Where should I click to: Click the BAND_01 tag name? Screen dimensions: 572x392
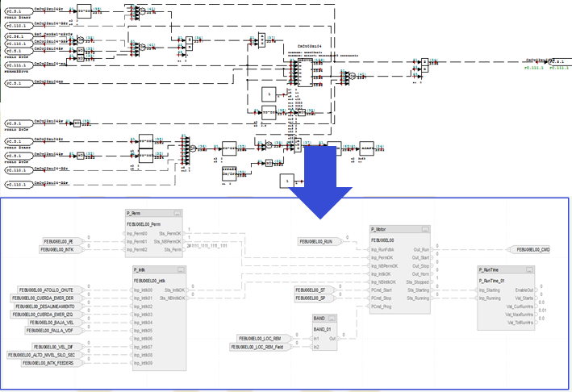click(324, 328)
